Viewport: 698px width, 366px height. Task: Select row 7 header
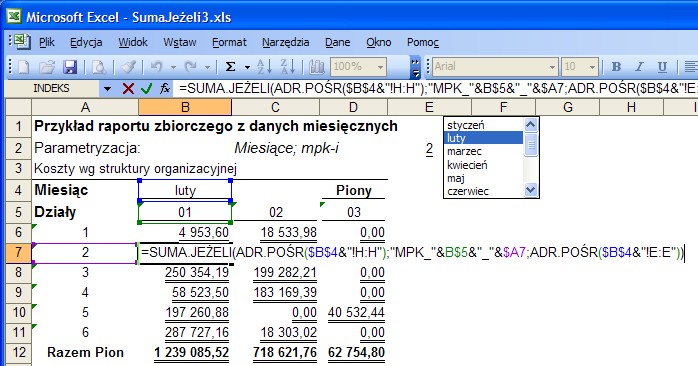[18, 252]
